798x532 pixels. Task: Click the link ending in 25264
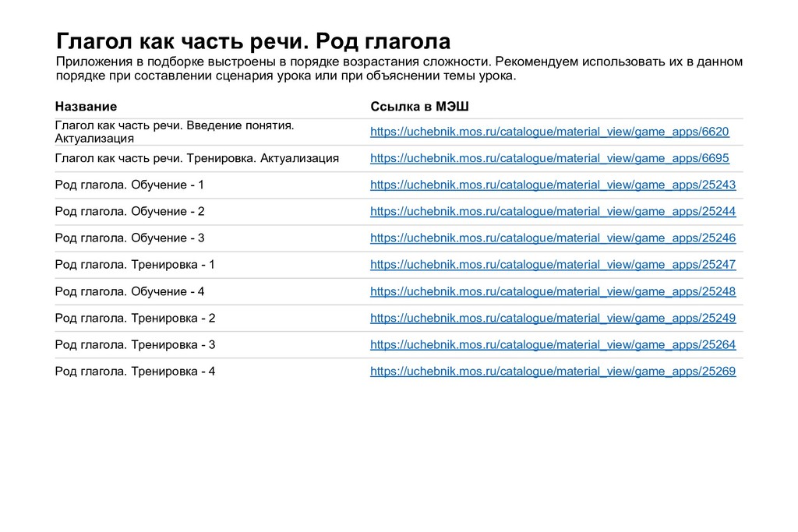(553, 344)
